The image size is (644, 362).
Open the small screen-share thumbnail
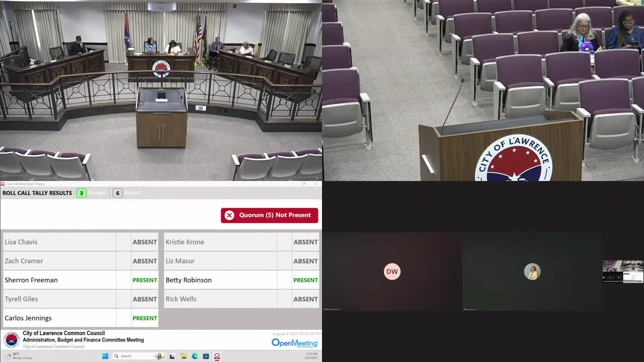tap(623, 271)
